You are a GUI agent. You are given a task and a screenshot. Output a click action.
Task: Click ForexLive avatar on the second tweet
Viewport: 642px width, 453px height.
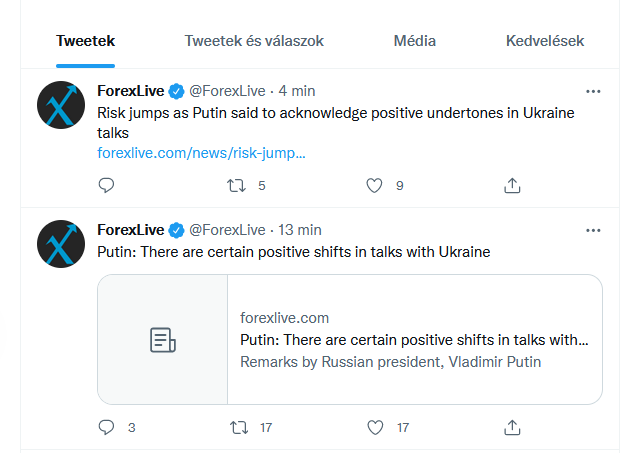61,244
